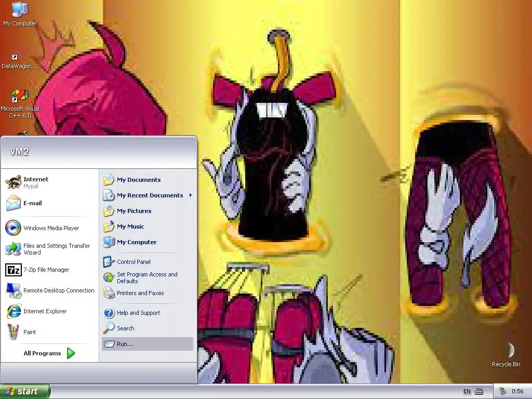Image resolution: width=532 pixels, height=399 pixels.
Task: Click the Run dialog icon
Action: [x=109, y=344]
